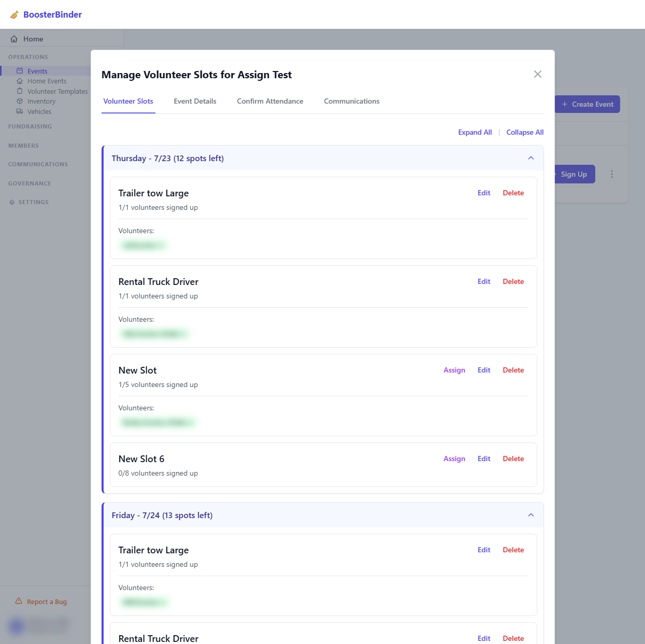Viewport: 645px width, 644px height.
Task: Delete Friday's Trailer tow Large slot
Action: [513, 550]
